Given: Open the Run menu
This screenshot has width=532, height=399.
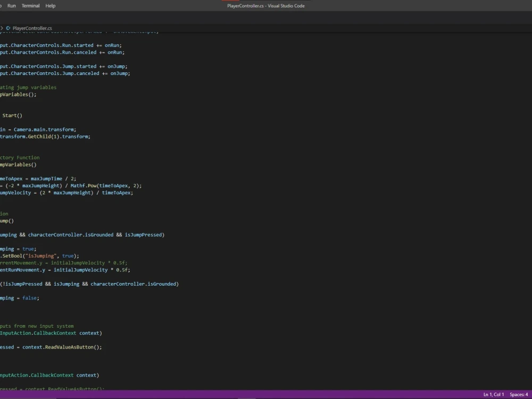Looking at the screenshot, I should pyautogui.click(x=12, y=6).
